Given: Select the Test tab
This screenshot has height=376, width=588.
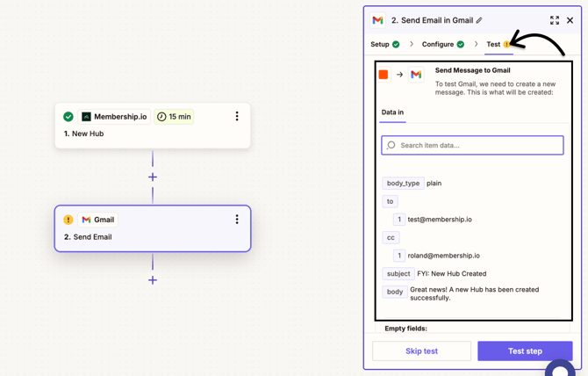Looking at the screenshot, I should point(498,44).
